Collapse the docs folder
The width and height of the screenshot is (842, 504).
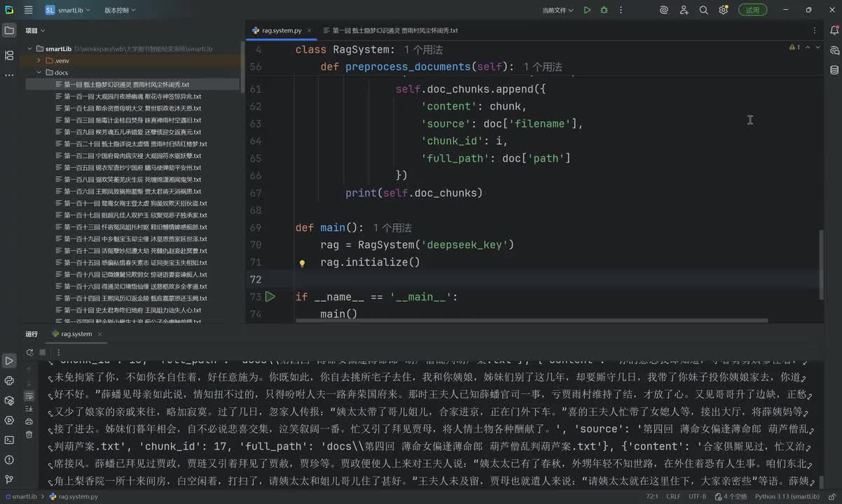[40, 73]
